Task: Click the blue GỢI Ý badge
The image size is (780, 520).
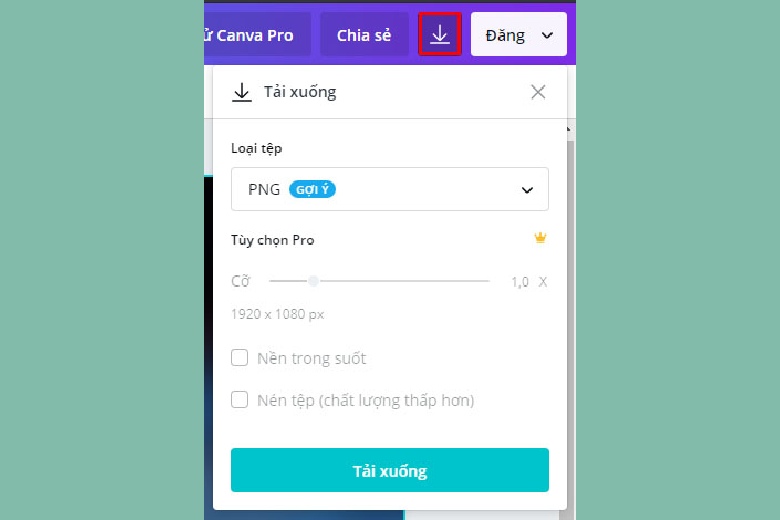Action: [x=312, y=190]
